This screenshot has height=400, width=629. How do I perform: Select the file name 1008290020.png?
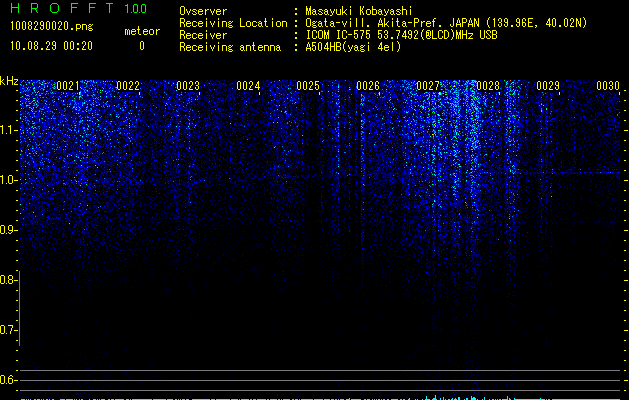[52, 26]
